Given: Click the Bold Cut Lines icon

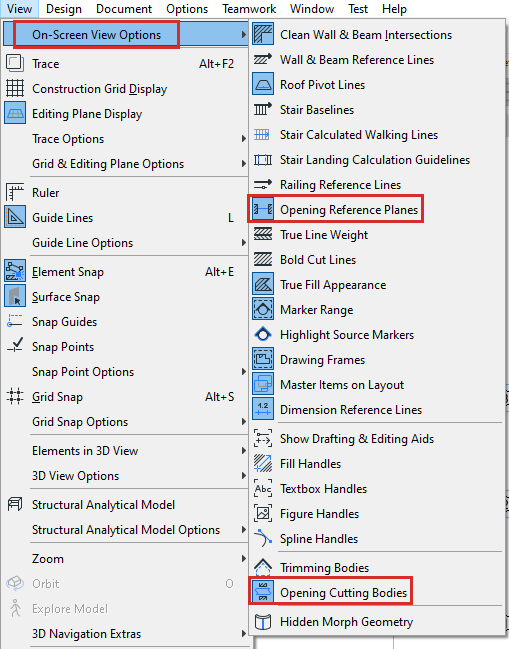Looking at the screenshot, I should pos(263,260).
